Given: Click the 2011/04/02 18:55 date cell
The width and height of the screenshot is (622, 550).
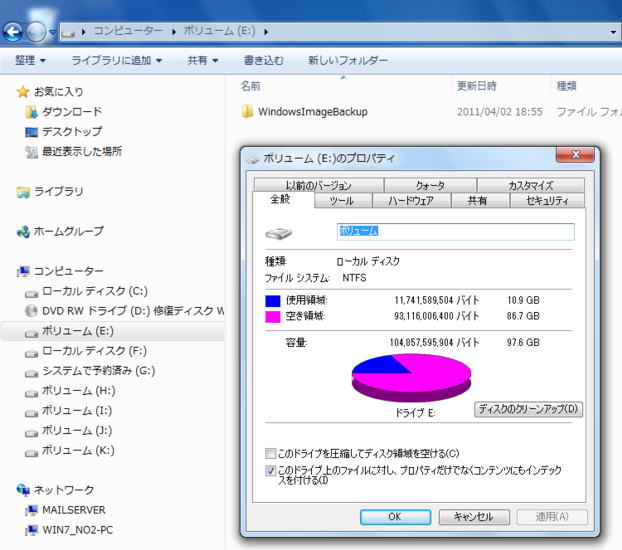Looking at the screenshot, I should click(500, 112).
